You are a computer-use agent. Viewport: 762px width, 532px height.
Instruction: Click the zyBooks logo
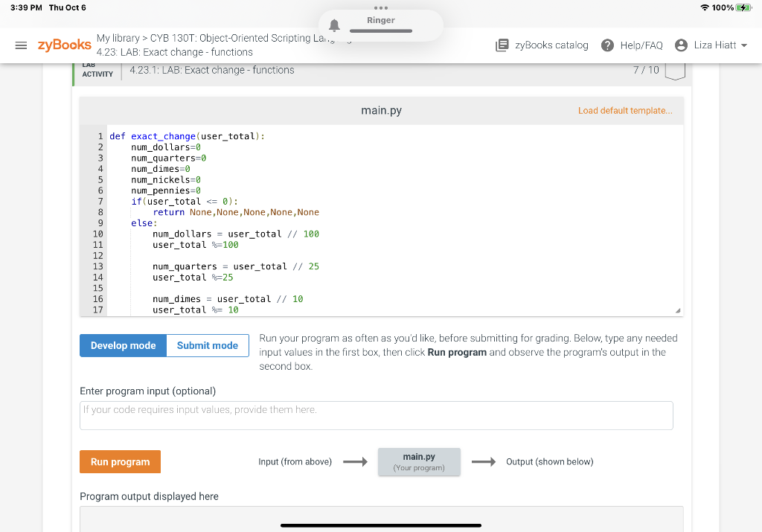click(64, 45)
